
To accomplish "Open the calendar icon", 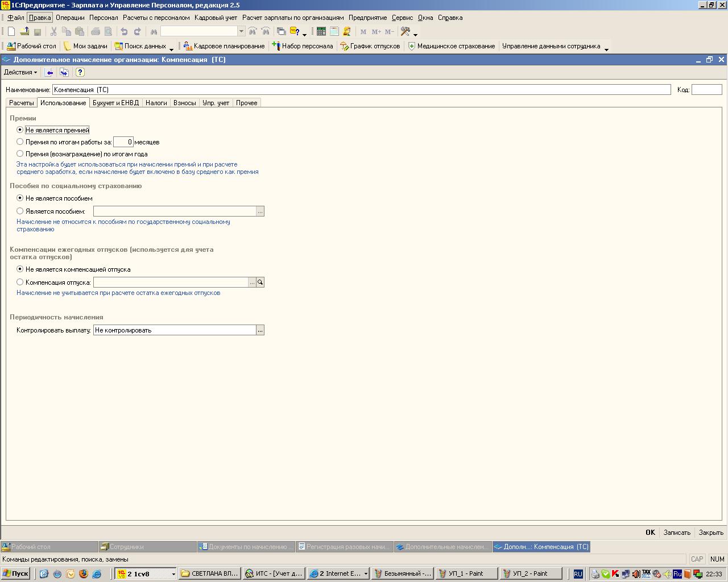I will click(x=334, y=32).
